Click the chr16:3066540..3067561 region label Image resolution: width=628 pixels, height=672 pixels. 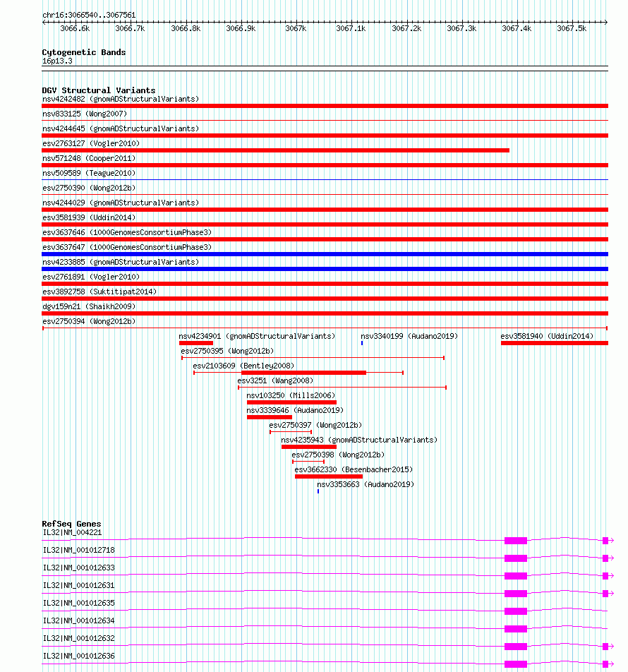89,15
